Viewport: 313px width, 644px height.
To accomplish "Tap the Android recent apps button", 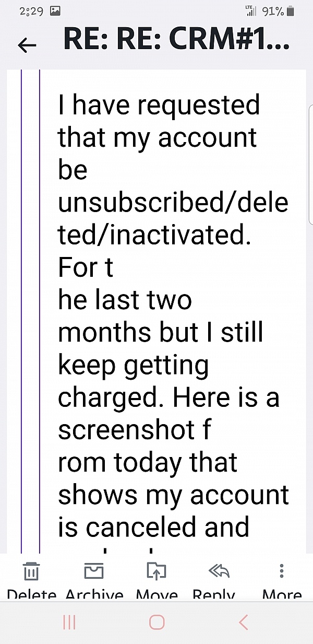I will click(x=69, y=622).
